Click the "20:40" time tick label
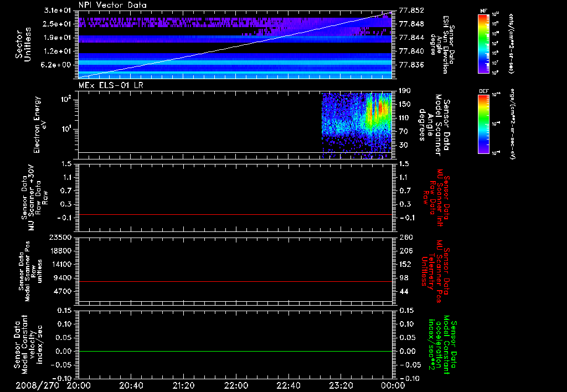Image resolution: width=567 pixels, height=392 pixels. pyautogui.click(x=131, y=385)
